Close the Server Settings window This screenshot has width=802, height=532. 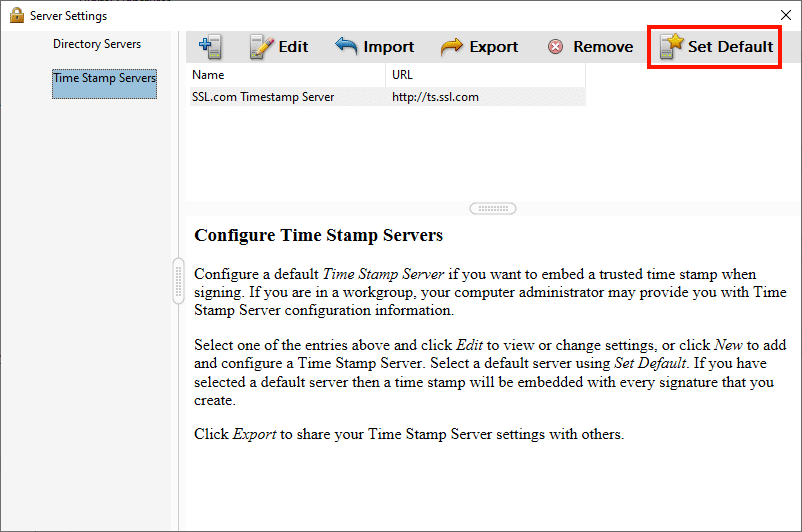pos(785,15)
